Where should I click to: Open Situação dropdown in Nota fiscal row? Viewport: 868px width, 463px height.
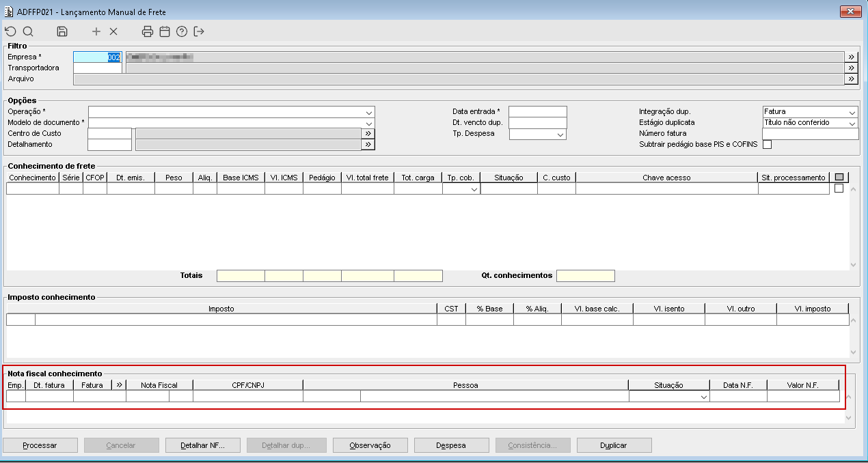pos(703,397)
